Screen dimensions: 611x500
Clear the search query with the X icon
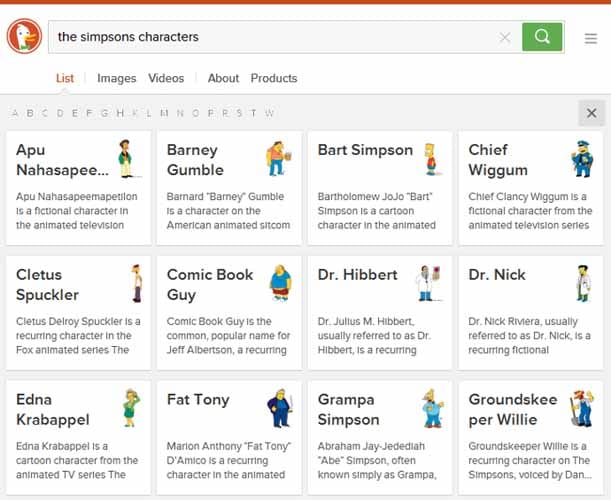pos(505,37)
